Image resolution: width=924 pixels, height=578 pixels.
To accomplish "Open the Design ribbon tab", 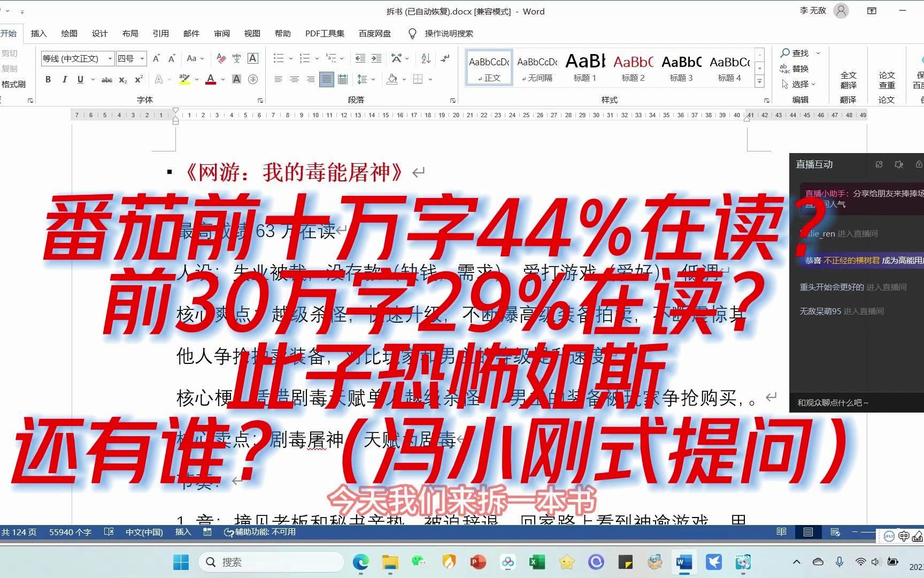I will click(99, 33).
